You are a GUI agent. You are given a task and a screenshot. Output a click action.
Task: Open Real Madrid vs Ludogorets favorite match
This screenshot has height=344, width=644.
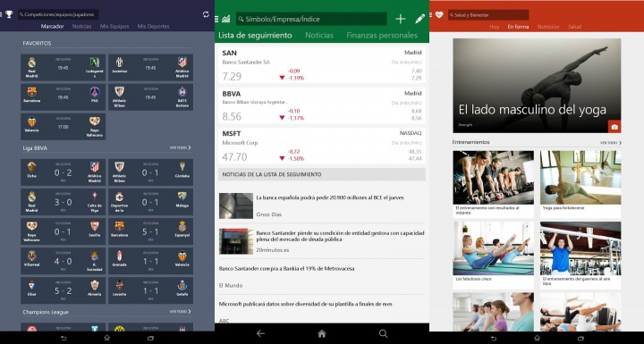(x=63, y=68)
